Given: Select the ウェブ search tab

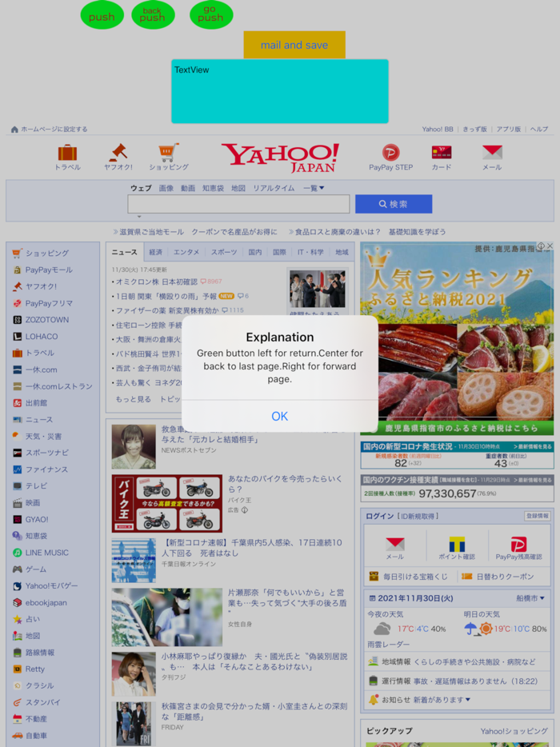Looking at the screenshot, I should click(141, 188).
